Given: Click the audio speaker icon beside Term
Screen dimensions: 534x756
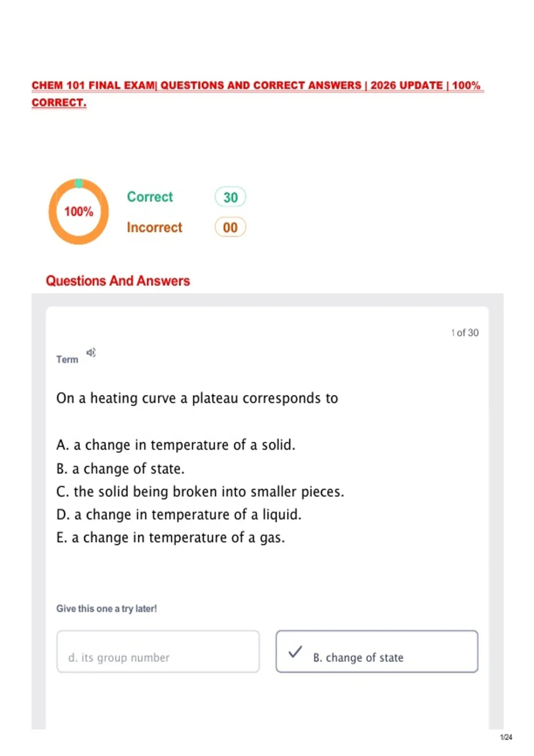Looking at the screenshot, I should coord(91,353).
